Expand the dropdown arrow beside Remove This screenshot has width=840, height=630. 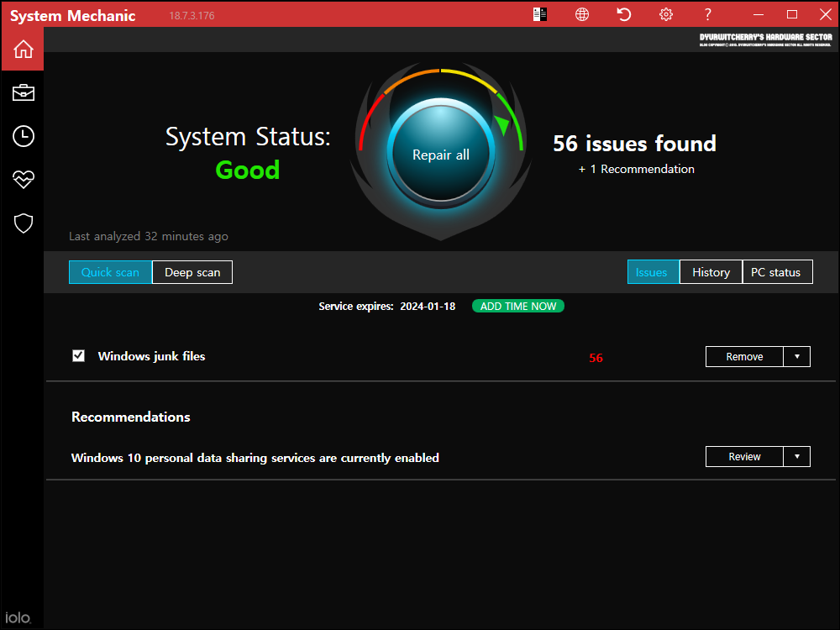tap(796, 357)
